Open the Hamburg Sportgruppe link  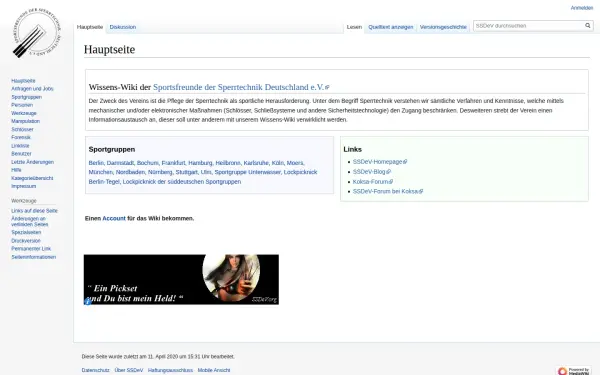pos(200,163)
